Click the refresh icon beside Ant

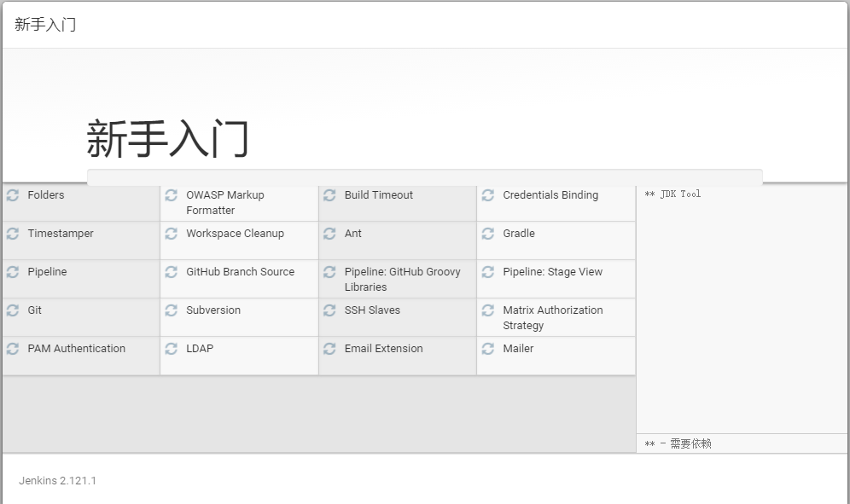(329, 234)
